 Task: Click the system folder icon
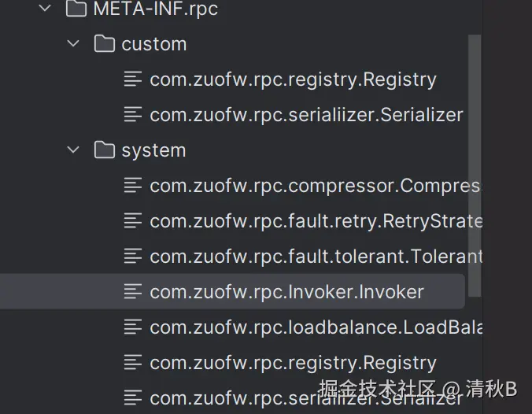pyautogui.click(x=105, y=150)
